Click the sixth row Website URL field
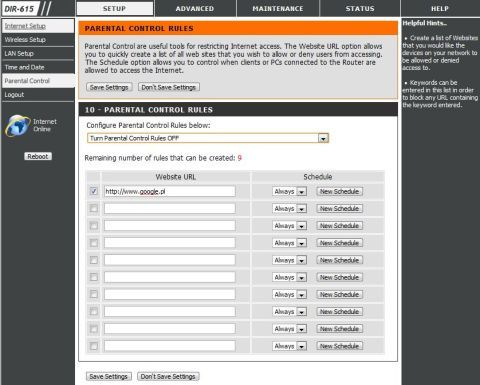Image resolution: width=480 pixels, height=385 pixels. (x=170, y=277)
